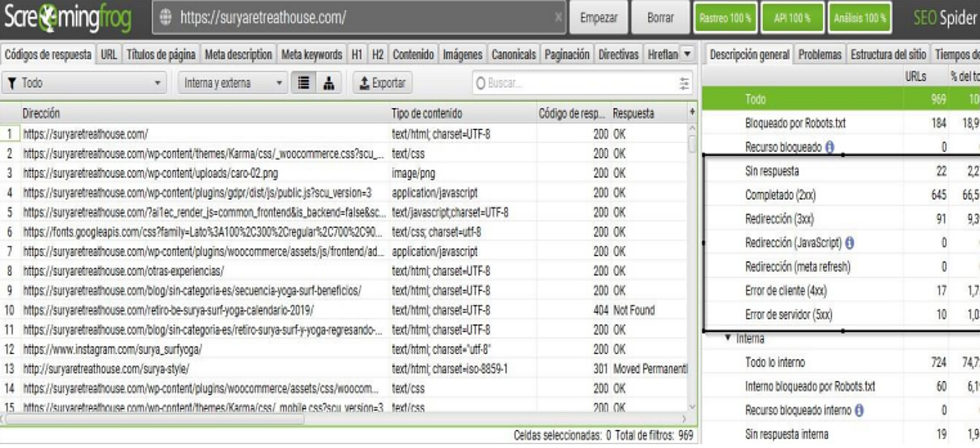Click info icon next to Redirección (JavaScript)
Image resolution: width=980 pixels, height=448 pixels.
[849, 243]
